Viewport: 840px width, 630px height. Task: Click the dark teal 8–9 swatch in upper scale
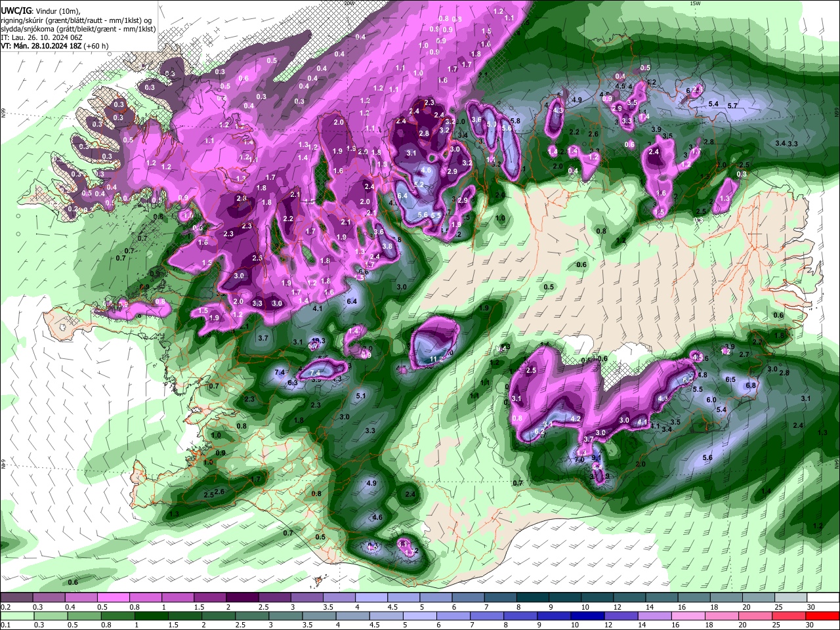click(533, 598)
